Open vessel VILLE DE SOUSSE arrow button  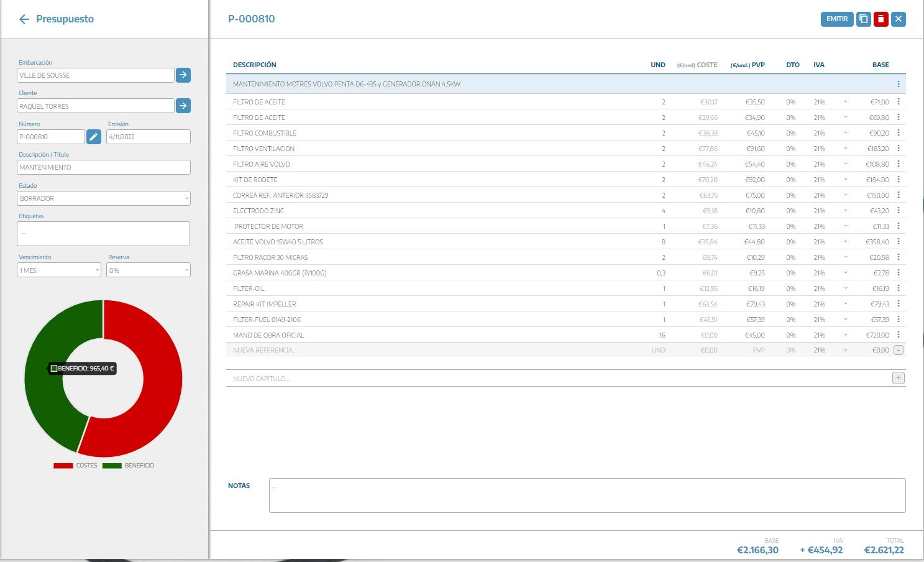tap(183, 75)
